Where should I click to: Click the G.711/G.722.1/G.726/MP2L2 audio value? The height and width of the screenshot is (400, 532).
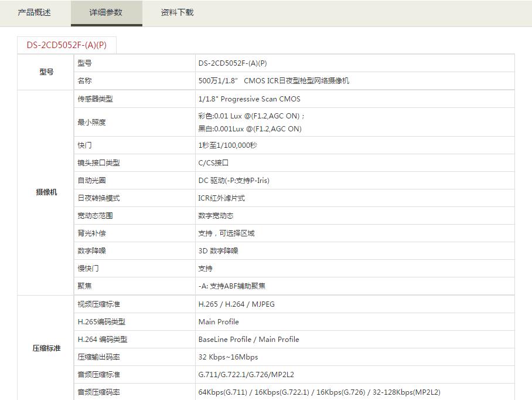tap(246, 374)
